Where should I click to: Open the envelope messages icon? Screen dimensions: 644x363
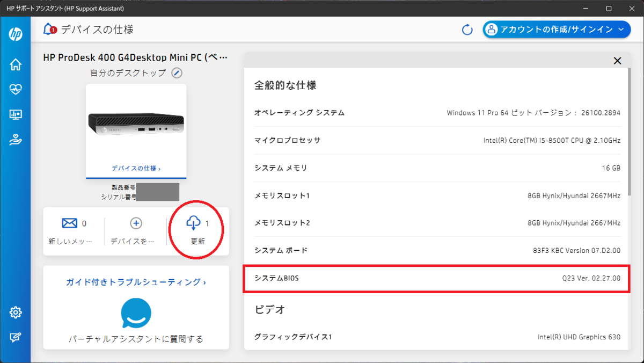tap(70, 223)
